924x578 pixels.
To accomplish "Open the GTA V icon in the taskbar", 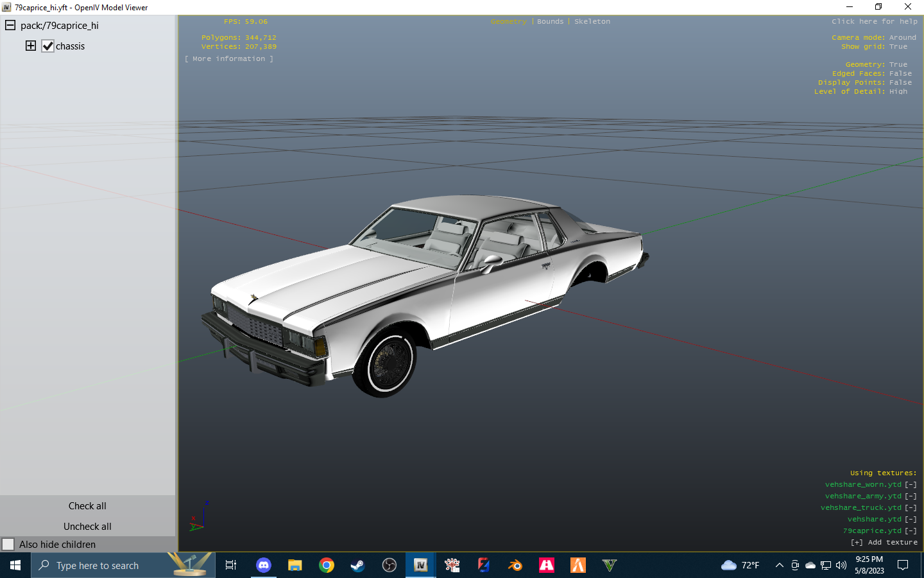I will (608, 565).
